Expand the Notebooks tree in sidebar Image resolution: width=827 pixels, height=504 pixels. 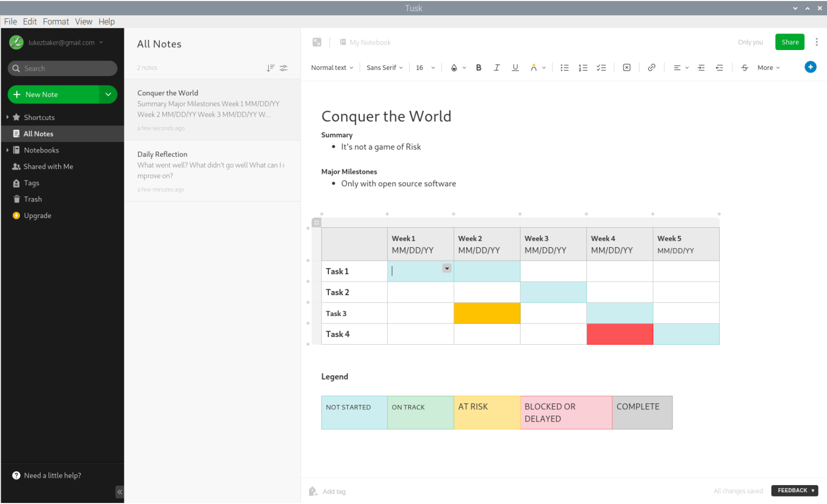point(8,150)
